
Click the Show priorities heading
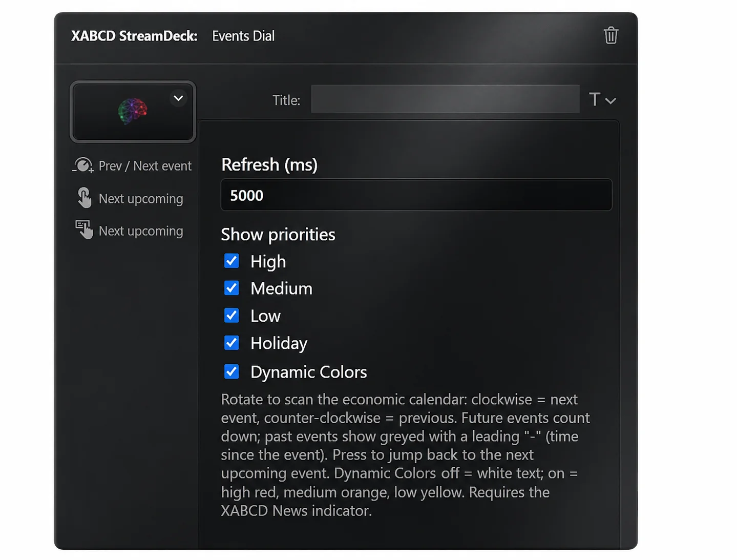coord(278,235)
